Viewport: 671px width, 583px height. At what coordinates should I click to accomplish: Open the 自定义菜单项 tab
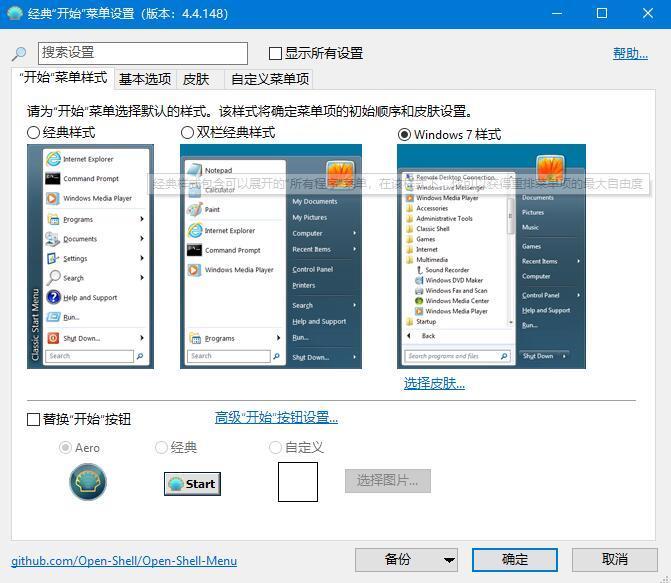[270, 80]
